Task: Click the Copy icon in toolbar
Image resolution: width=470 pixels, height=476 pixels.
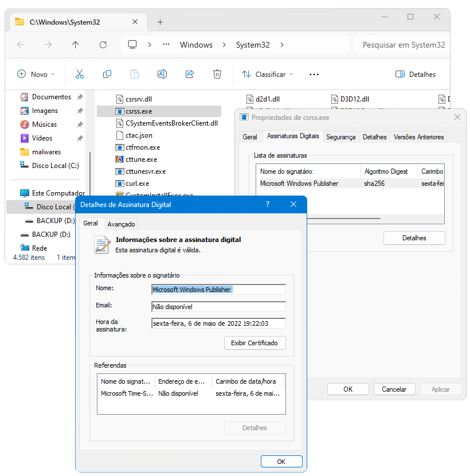Action: (x=107, y=74)
